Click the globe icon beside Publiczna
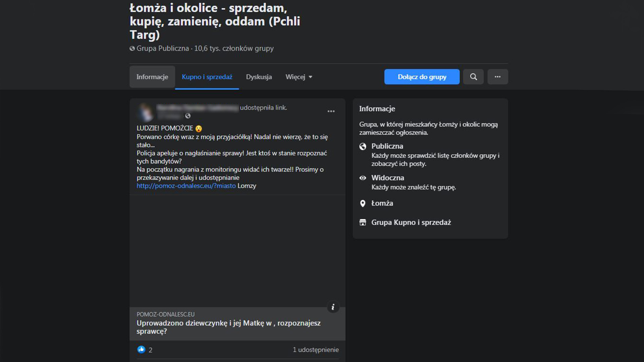 tap(363, 146)
